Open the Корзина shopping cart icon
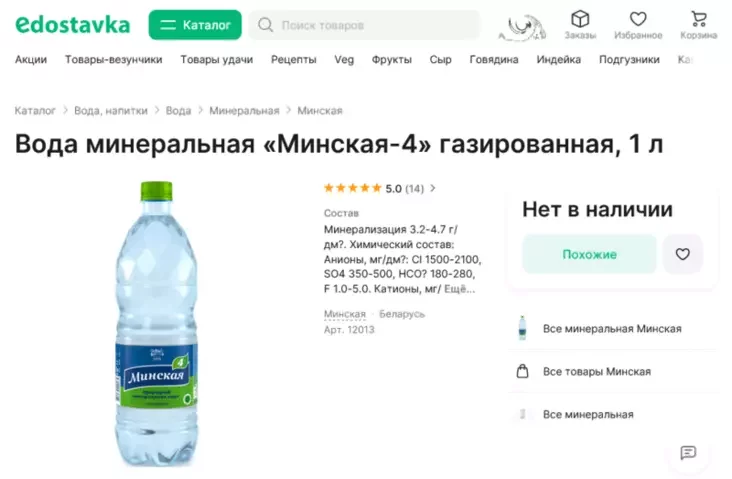This screenshot has height=479, width=732. point(698,19)
